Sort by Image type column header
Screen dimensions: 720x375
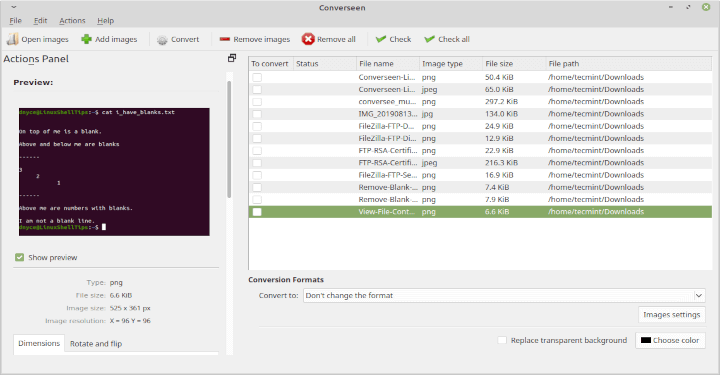click(451, 63)
